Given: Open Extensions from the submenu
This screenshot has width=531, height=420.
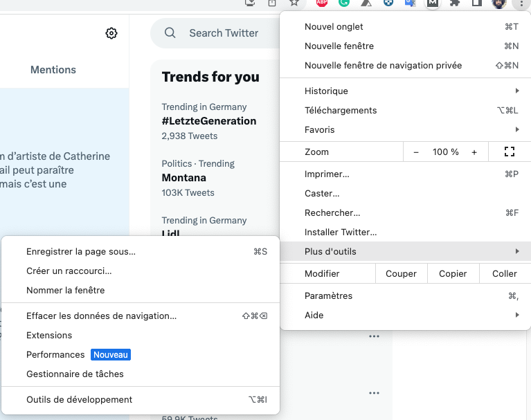Looking at the screenshot, I should (x=141, y=335).
